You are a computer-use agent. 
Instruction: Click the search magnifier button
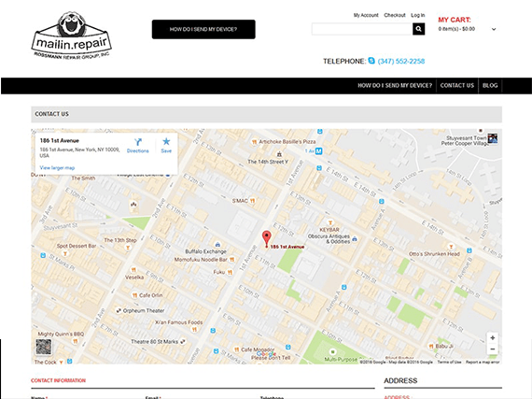tap(419, 29)
